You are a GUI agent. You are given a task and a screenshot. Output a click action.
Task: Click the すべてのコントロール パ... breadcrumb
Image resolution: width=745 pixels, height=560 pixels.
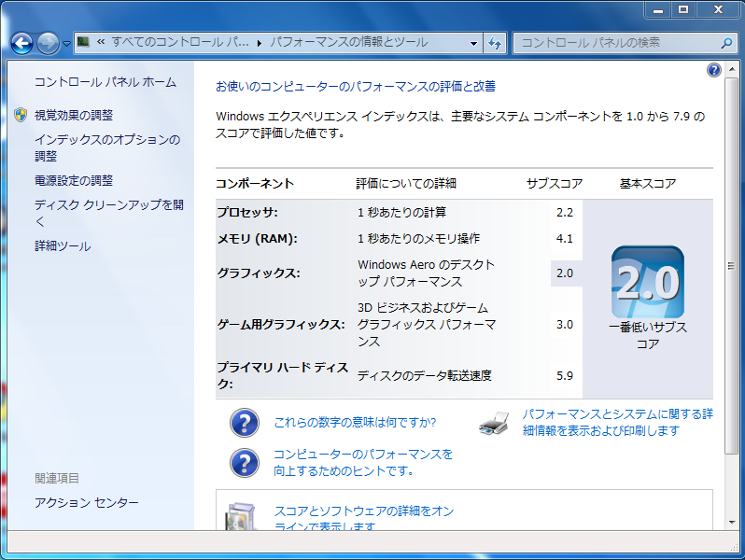pyautogui.click(x=180, y=42)
